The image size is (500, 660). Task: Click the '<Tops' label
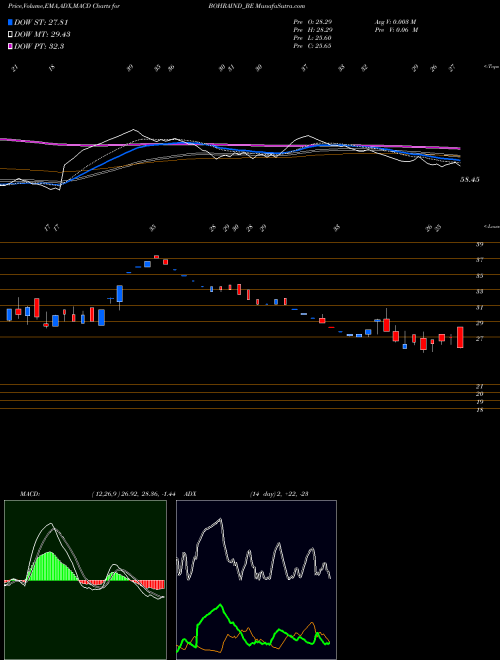click(x=491, y=67)
